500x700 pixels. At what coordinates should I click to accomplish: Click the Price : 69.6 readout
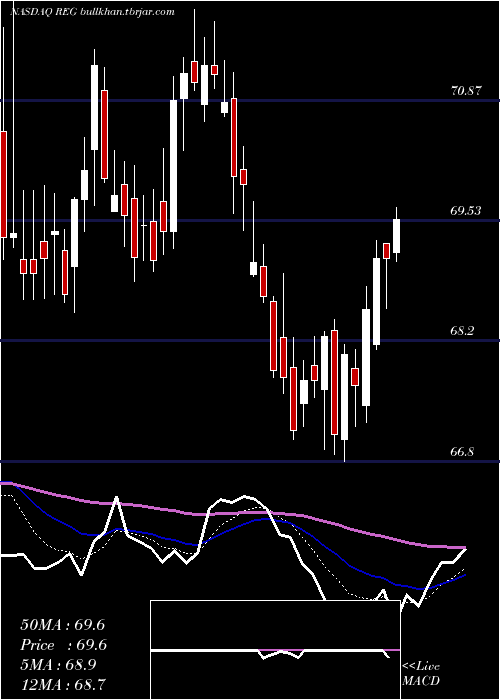pos(63,645)
